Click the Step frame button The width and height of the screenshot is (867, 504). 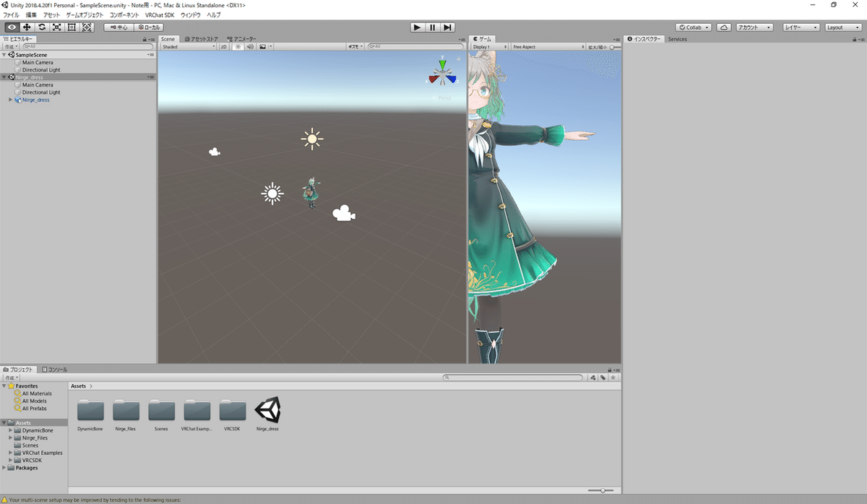(448, 27)
